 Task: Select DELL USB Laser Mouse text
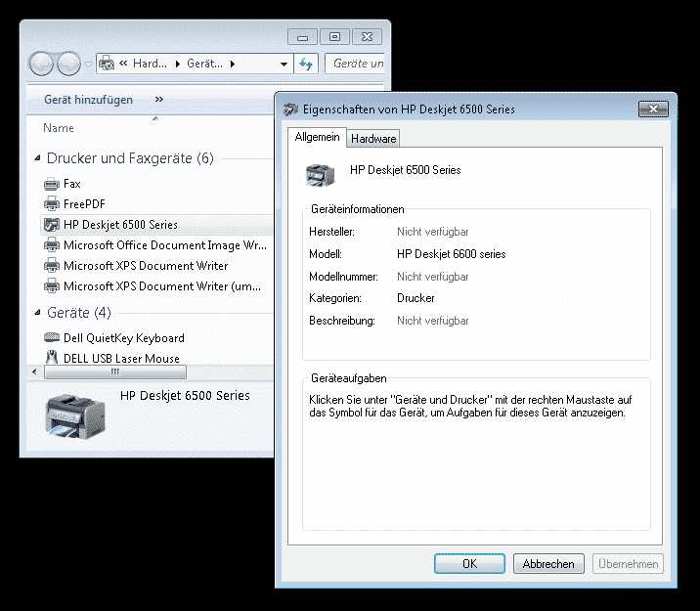coord(121,359)
